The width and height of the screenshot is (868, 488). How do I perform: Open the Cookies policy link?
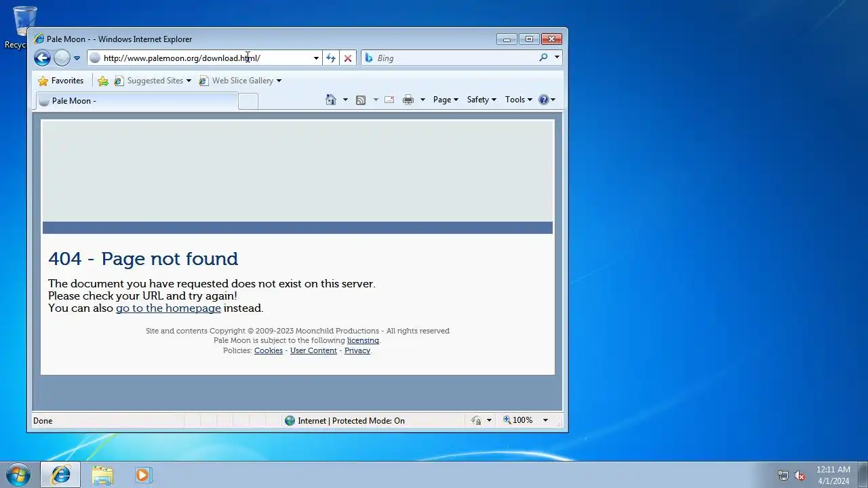tap(269, 350)
